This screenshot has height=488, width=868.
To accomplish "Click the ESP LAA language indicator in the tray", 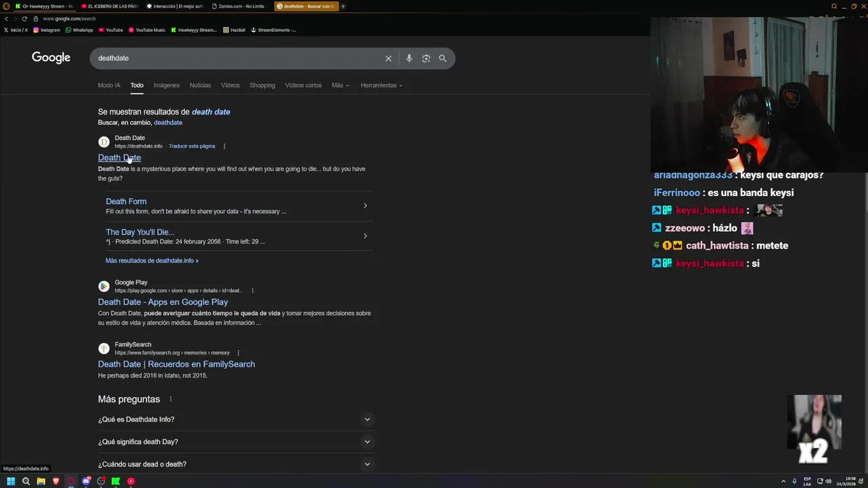I will click(x=807, y=481).
